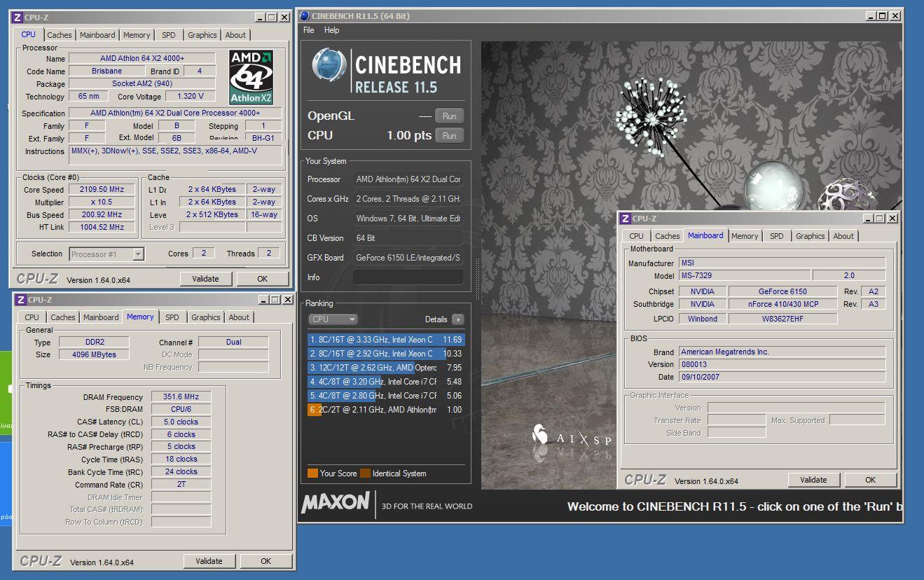Screen dimensions: 924x580
Task: Click the Code Name value Brisbane
Action: [x=106, y=71]
